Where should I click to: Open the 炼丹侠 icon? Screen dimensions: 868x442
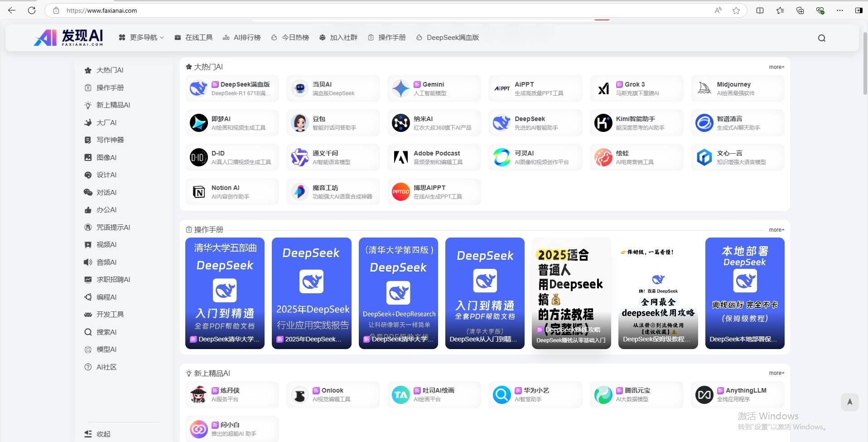(x=198, y=394)
